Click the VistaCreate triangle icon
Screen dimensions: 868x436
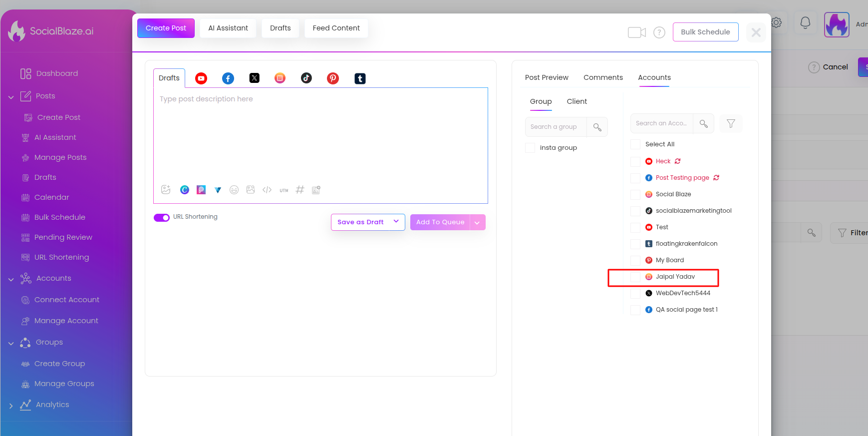(218, 190)
